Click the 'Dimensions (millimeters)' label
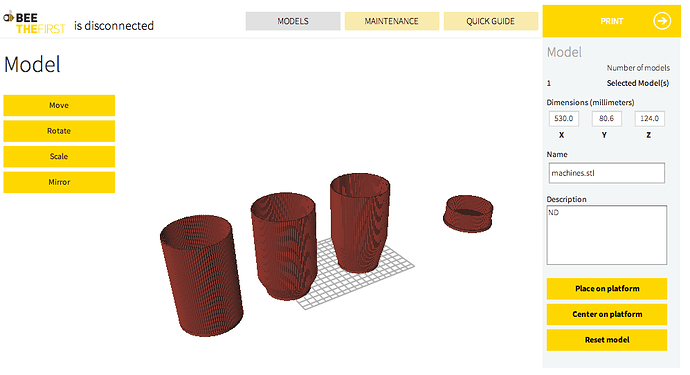Viewport: 690px width, 375px height. coord(591,103)
